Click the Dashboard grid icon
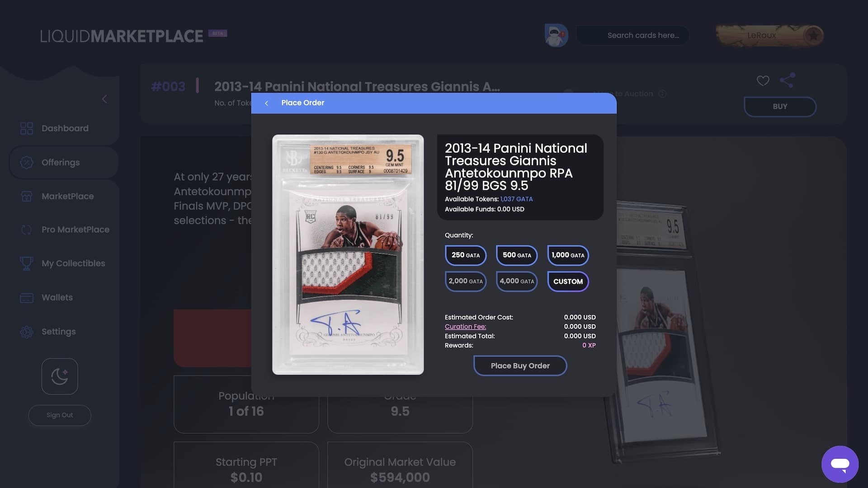This screenshot has height=488, width=868. [27, 128]
